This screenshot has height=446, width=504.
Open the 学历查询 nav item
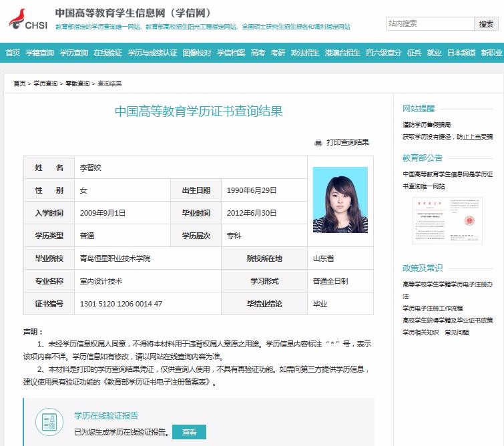coord(74,53)
